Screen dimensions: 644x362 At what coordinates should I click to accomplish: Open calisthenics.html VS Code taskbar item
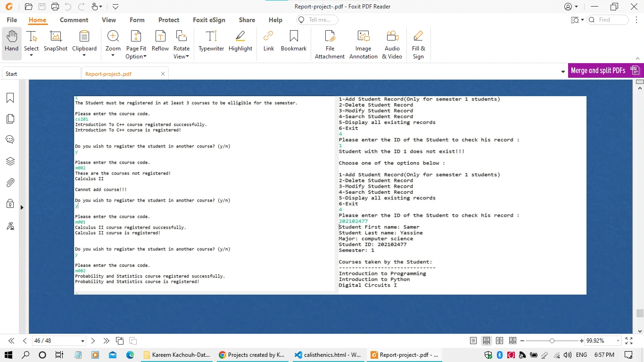(329, 355)
